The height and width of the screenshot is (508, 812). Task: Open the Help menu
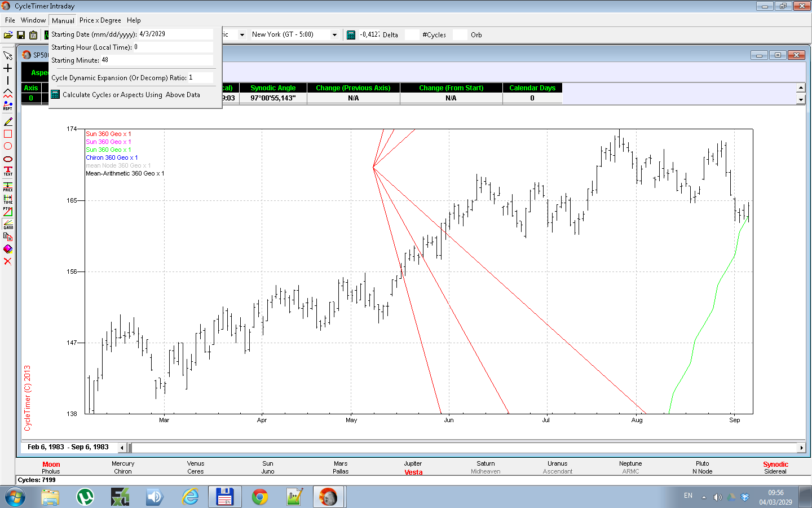[134, 20]
